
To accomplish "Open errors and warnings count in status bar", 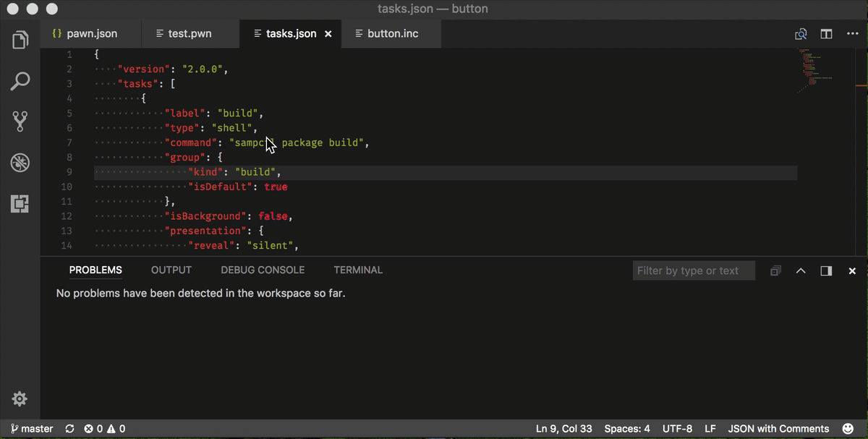I will [105, 429].
